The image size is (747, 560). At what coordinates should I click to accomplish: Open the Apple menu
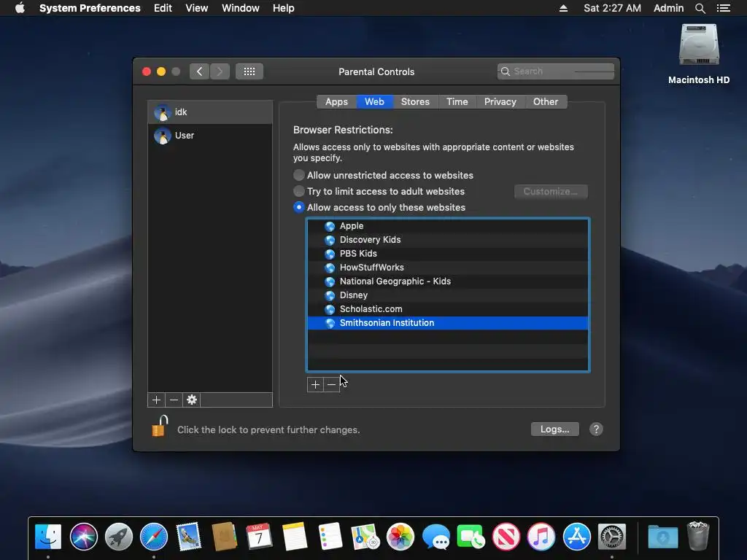20,7
